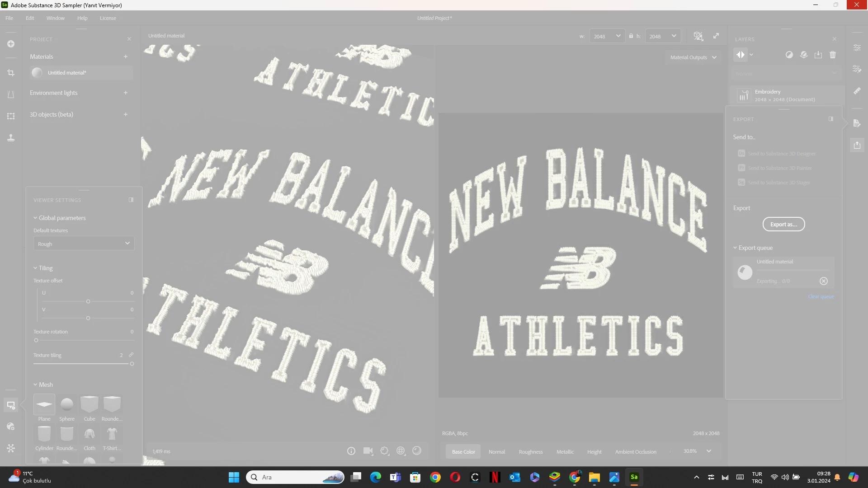The image size is (868, 488).
Task: Click the delete layer trash icon
Action: (x=833, y=55)
